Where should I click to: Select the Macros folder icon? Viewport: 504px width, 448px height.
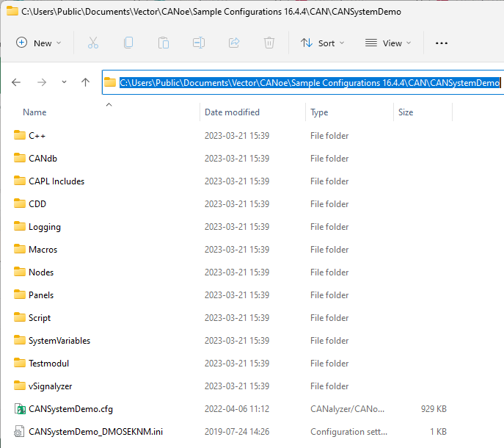(x=20, y=249)
